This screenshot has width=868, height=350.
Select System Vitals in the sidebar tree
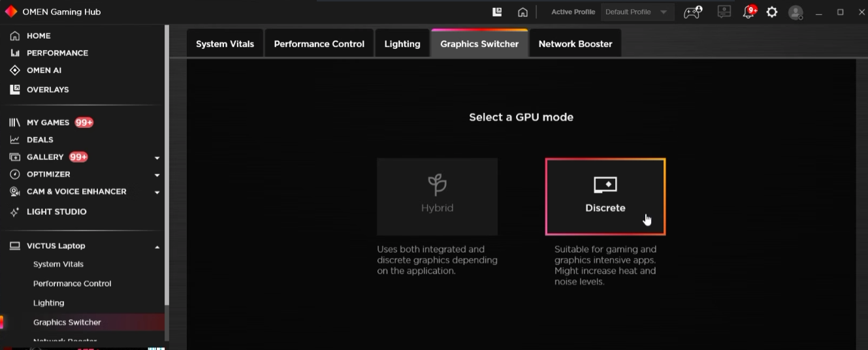(x=58, y=264)
